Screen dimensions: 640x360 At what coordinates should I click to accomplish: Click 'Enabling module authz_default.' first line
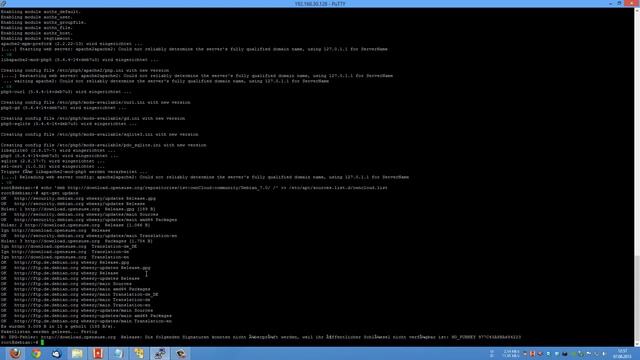click(41, 11)
